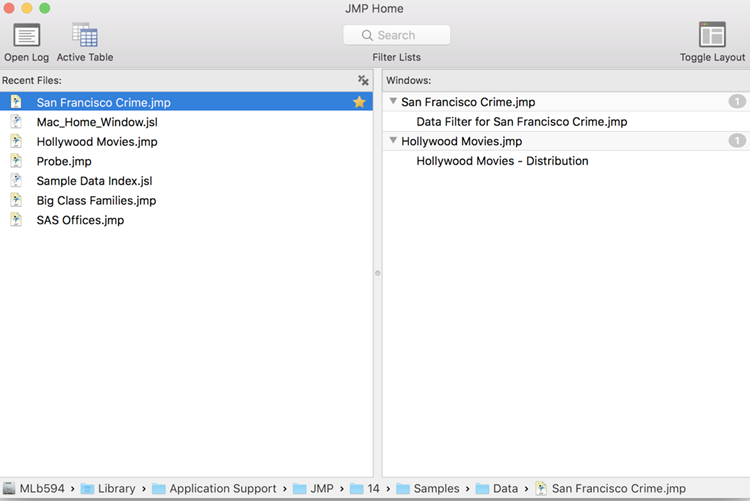Viewport: 750px width, 501px height.
Task: Select San Francisco Crime.jmp in Recent Files
Action: click(x=186, y=102)
